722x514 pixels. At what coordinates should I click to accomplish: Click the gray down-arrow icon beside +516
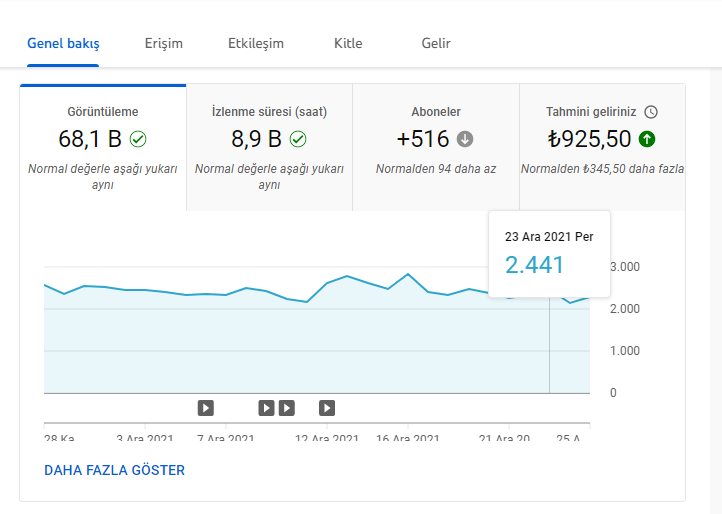tap(465, 139)
